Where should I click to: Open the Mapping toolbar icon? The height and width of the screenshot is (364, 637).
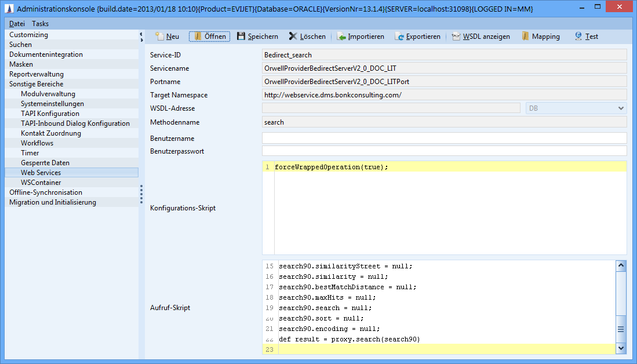[x=525, y=37]
